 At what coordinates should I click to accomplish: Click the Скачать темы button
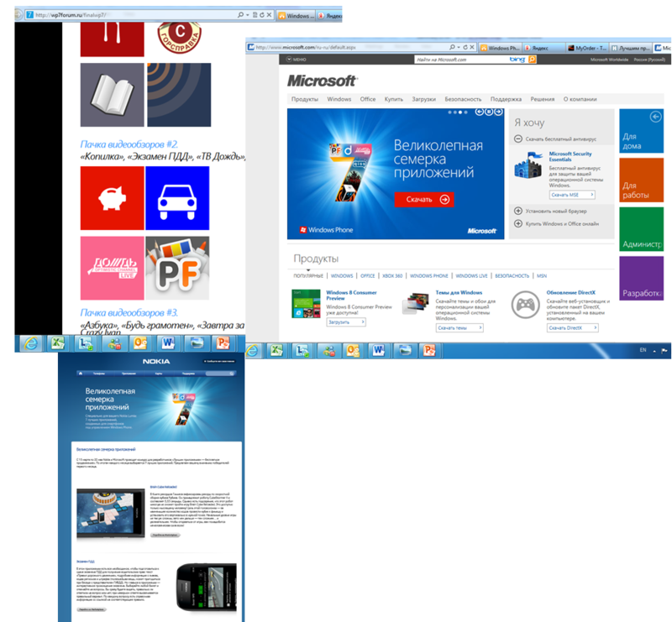pyautogui.click(x=459, y=327)
